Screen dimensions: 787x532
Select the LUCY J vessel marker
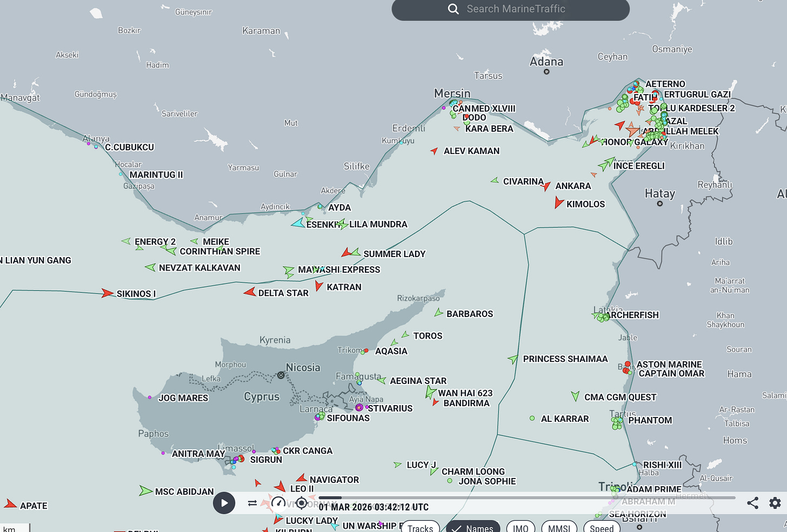(398, 464)
